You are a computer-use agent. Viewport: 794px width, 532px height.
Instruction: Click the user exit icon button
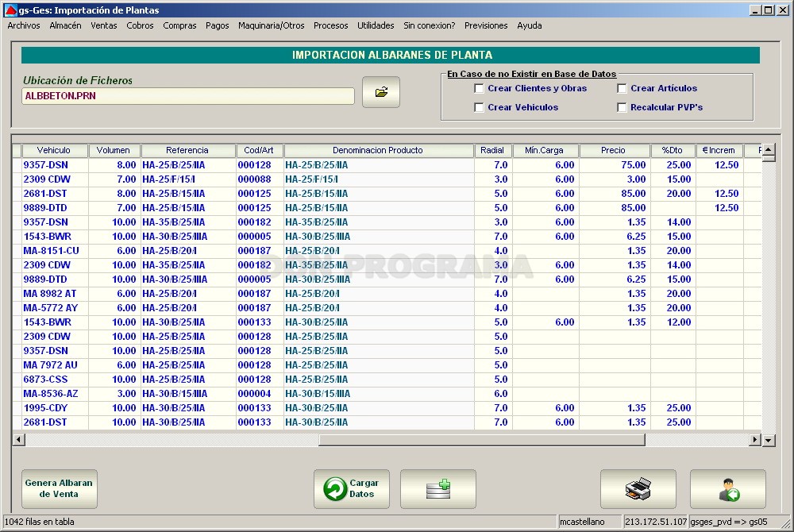727,489
